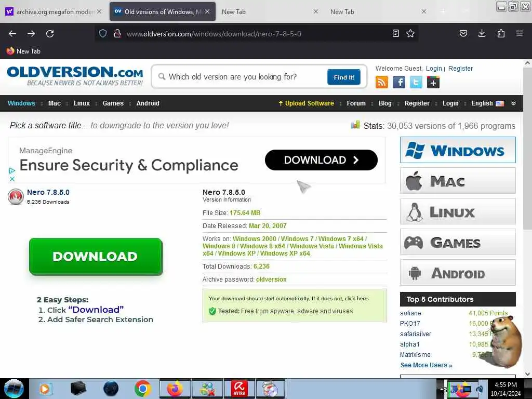
Task: Open the Games nav menu item
Action: tap(113, 103)
